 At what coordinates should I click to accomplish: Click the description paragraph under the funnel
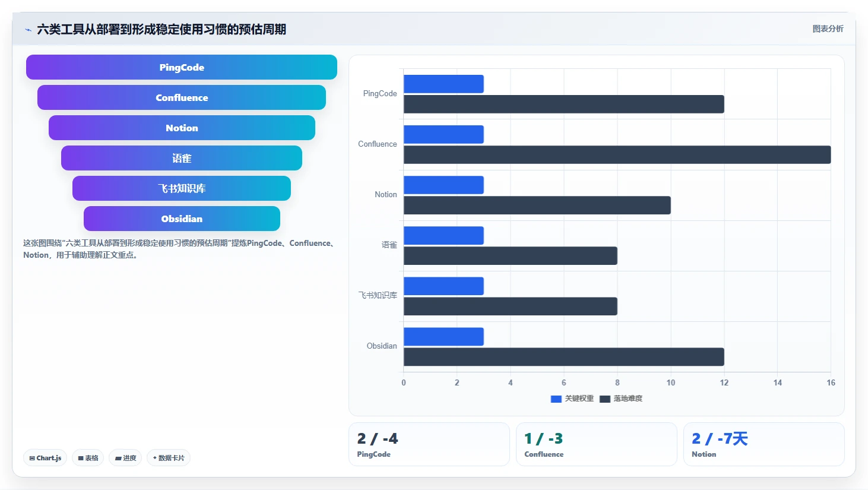tap(181, 249)
